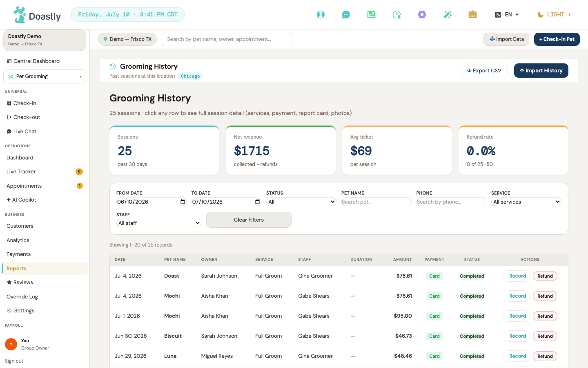
Task: Click Import Data button
Action: click(x=506, y=39)
